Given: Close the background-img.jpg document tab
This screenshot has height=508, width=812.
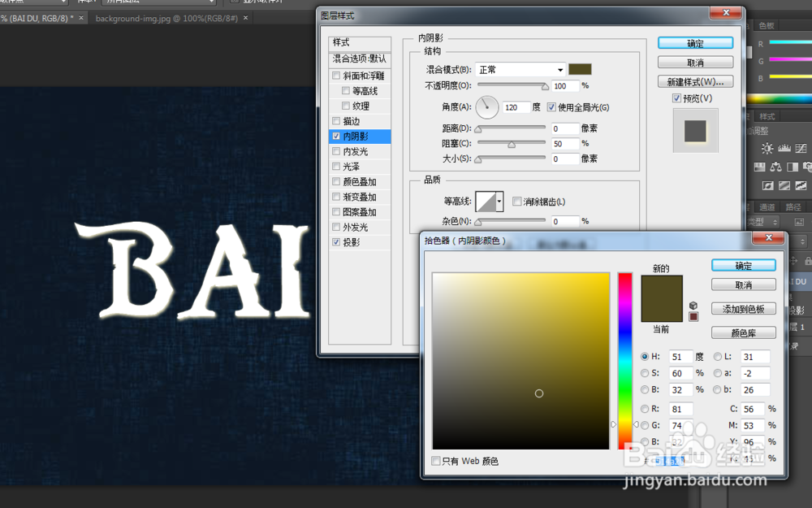Looking at the screenshot, I should click(245, 18).
